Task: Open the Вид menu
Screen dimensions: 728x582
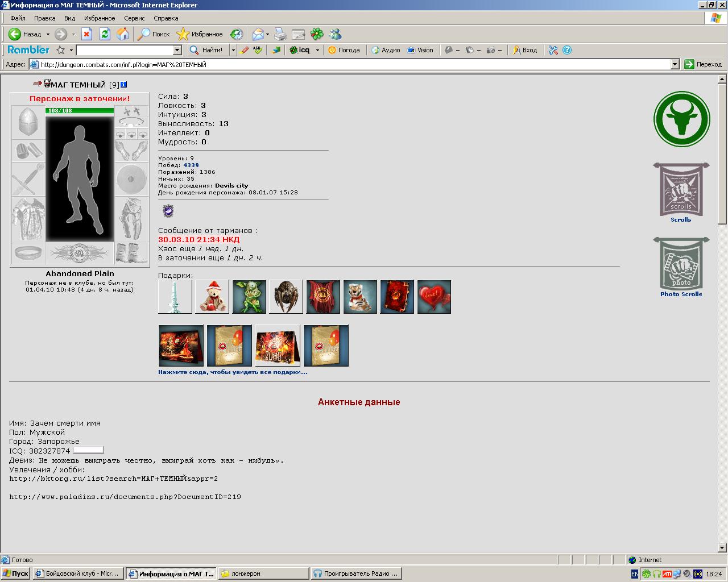Action: click(x=69, y=18)
